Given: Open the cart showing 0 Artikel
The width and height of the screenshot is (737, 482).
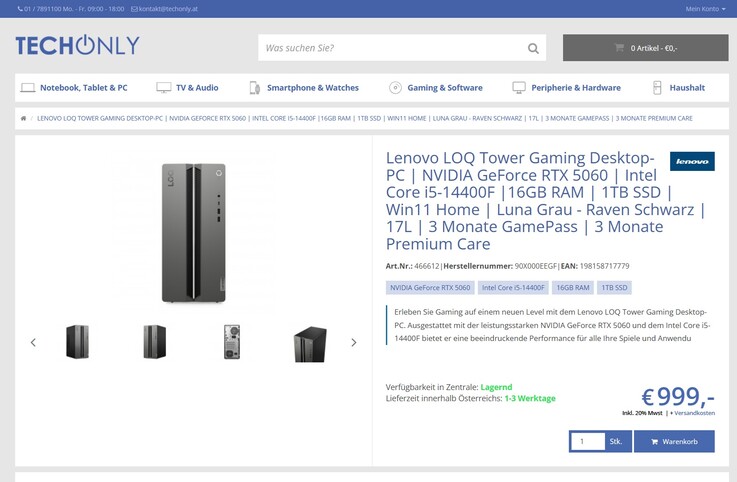Looking at the screenshot, I should 645,47.
